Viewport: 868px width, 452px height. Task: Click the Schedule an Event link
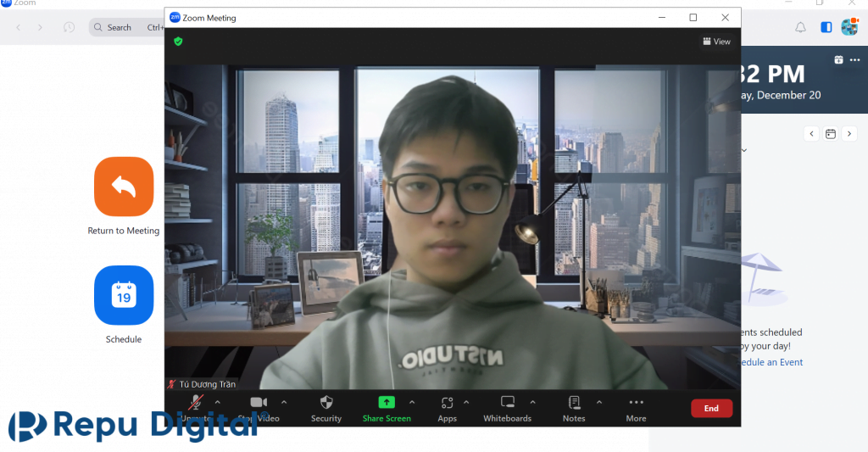[770, 362]
